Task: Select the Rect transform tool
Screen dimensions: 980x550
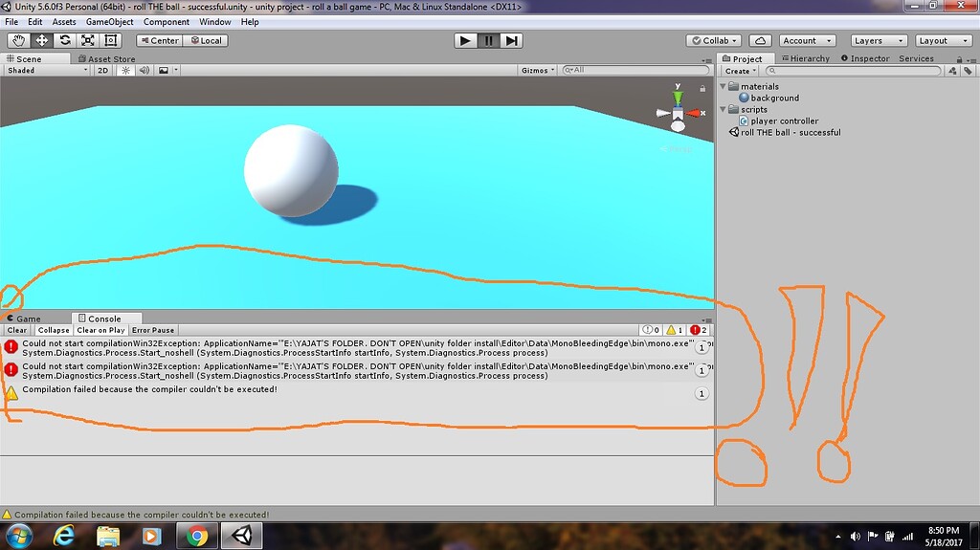Action: (x=111, y=40)
